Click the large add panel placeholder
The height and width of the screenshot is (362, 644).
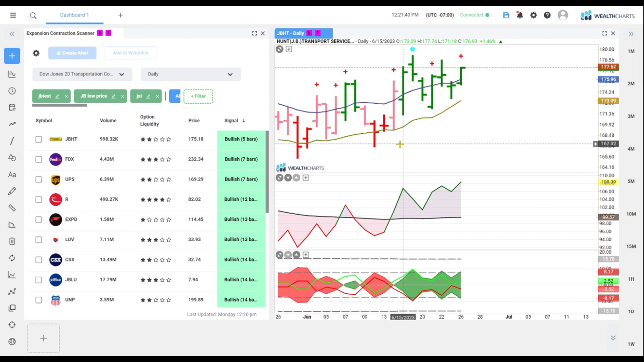[x=43, y=338]
